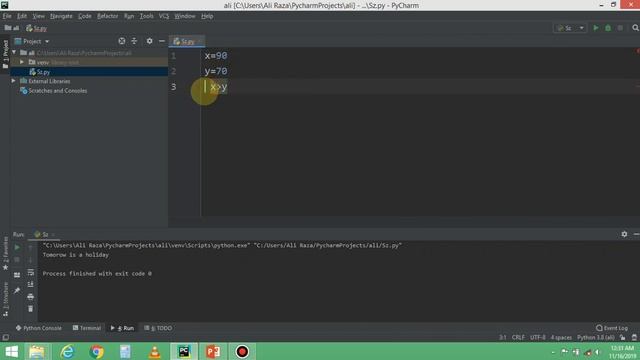
Task: Hide the Project panel with minus icon
Action: coord(162,41)
